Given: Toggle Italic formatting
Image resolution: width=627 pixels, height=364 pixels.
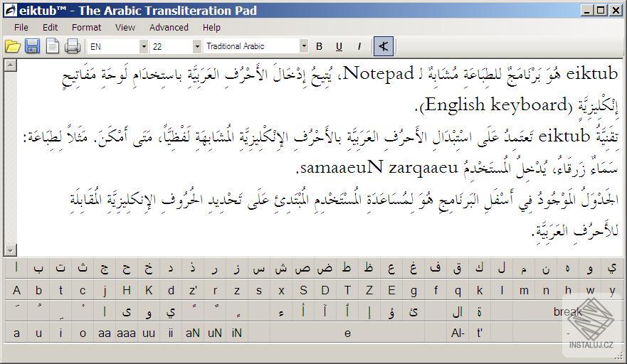Looking at the screenshot, I should click(359, 46).
